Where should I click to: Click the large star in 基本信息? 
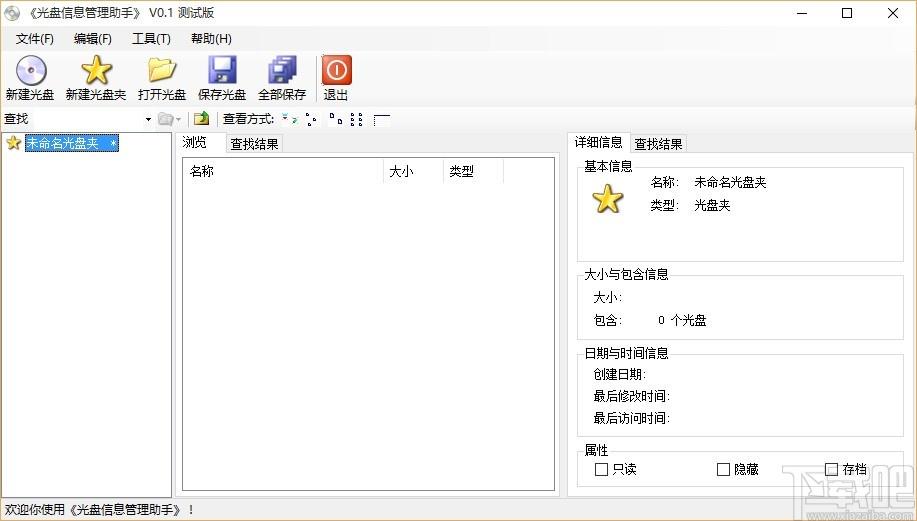(608, 199)
